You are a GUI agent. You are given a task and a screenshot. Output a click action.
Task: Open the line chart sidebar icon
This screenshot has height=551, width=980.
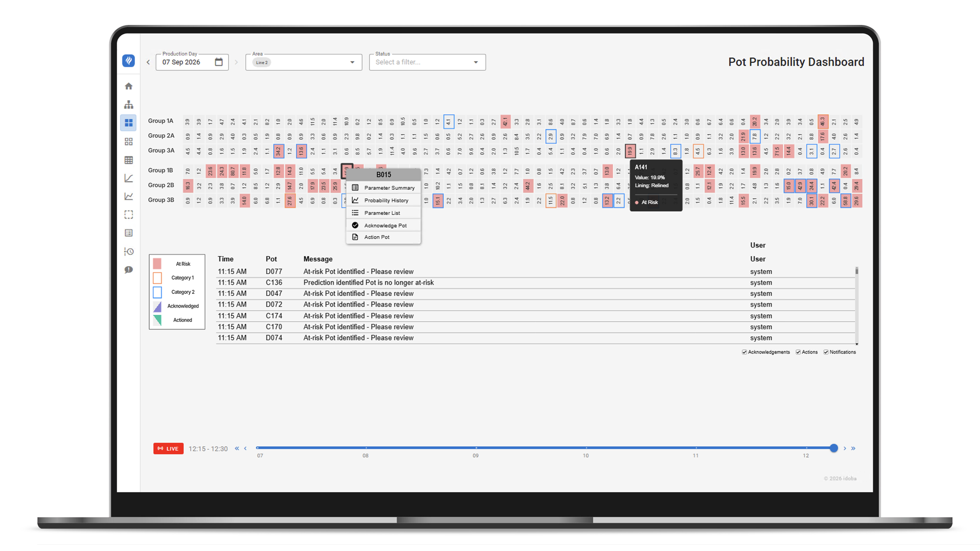[x=129, y=178]
